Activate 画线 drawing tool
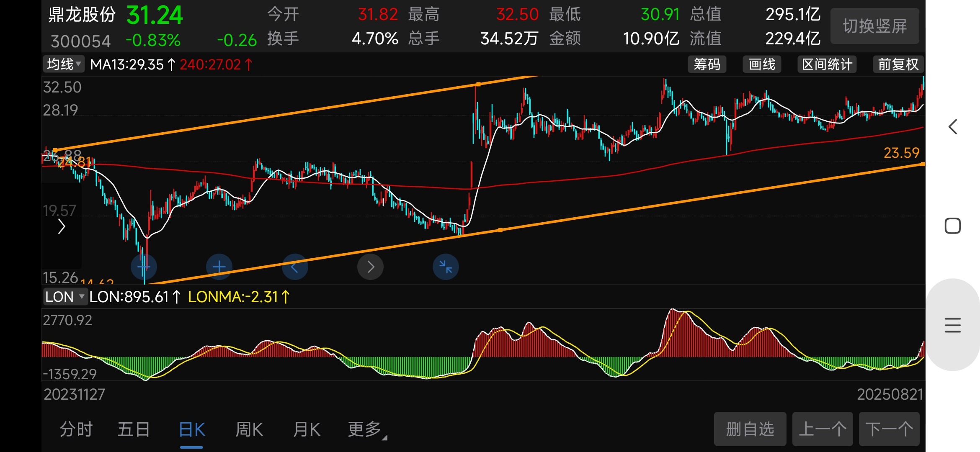This screenshot has height=452, width=980. pos(762,64)
